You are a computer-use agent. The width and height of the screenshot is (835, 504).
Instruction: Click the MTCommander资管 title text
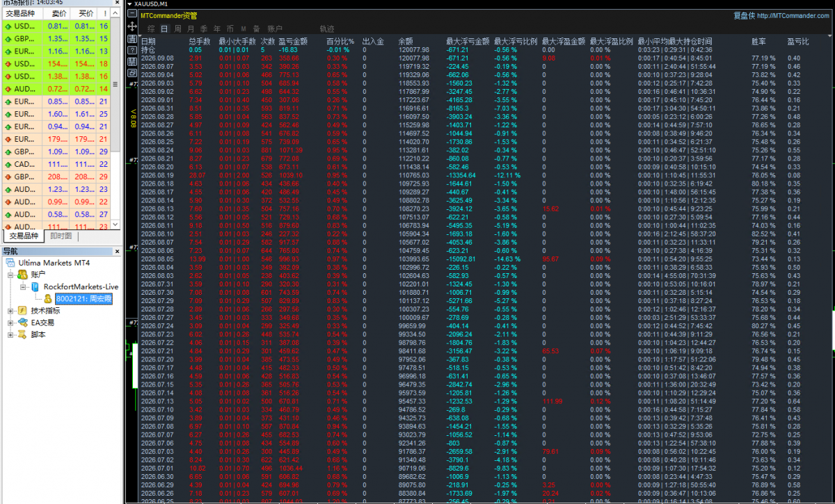(168, 15)
